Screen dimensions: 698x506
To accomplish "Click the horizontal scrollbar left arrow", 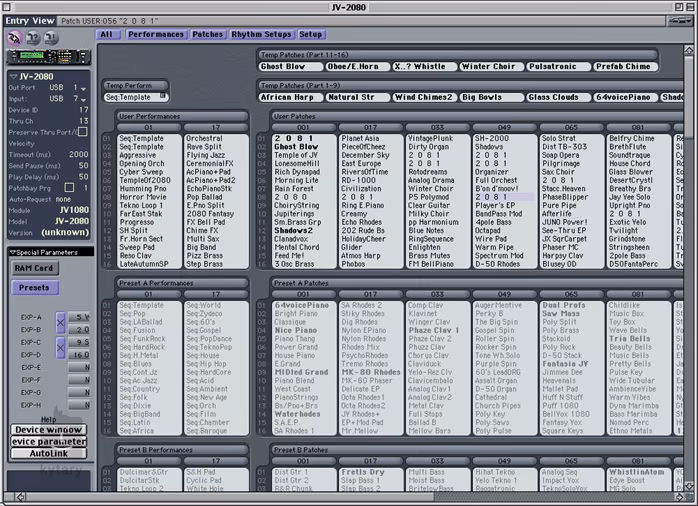I will (20, 497).
